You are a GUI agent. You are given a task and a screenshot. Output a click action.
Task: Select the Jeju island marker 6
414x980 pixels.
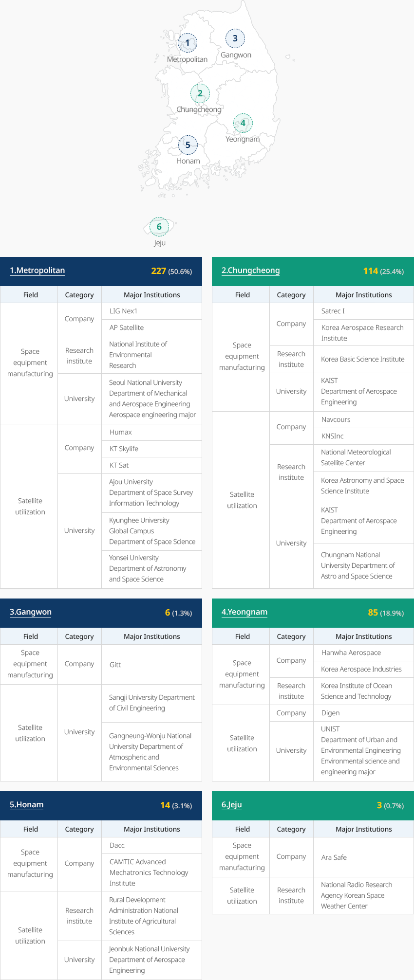pos(159,227)
